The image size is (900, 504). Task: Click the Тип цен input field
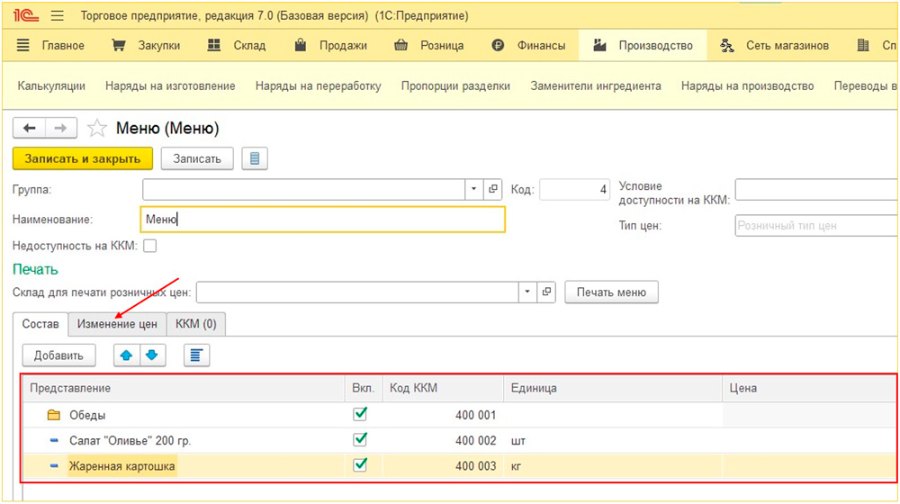(x=816, y=225)
